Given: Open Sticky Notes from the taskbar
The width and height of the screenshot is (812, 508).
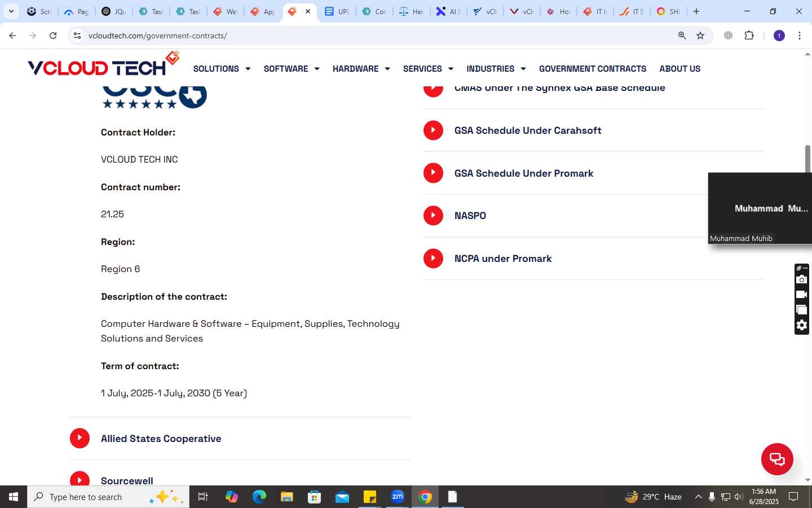Looking at the screenshot, I should [370, 497].
